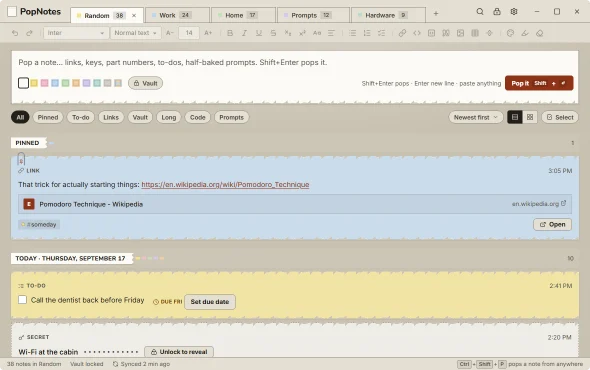
Task: Add a new tab with plus
Action: pyautogui.click(x=436, y=14)
